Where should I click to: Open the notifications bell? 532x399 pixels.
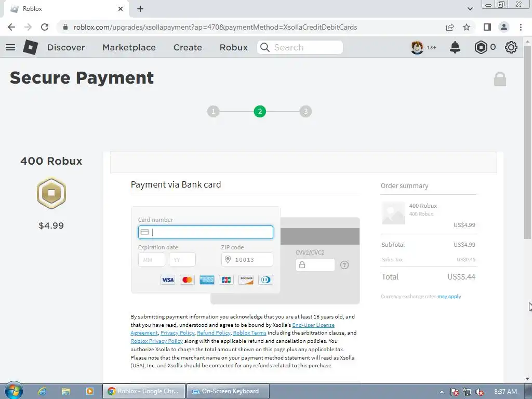pos(455,47)
